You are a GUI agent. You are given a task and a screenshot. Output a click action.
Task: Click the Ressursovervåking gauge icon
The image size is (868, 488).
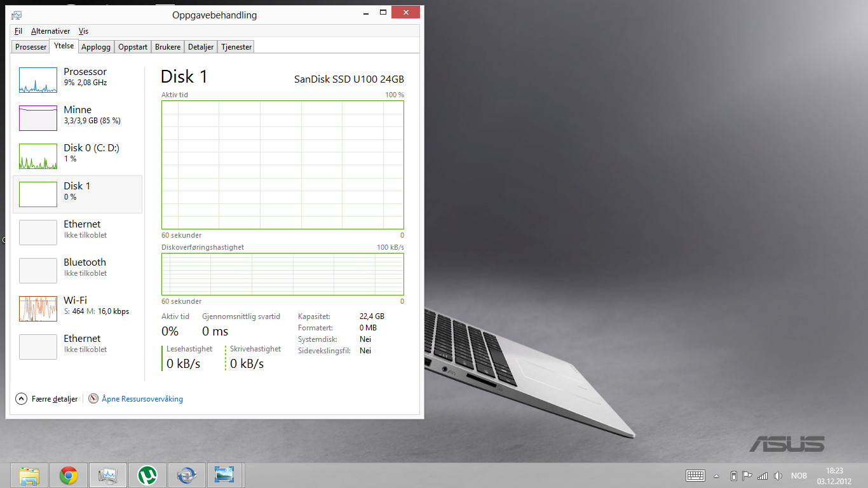(93, 399)
